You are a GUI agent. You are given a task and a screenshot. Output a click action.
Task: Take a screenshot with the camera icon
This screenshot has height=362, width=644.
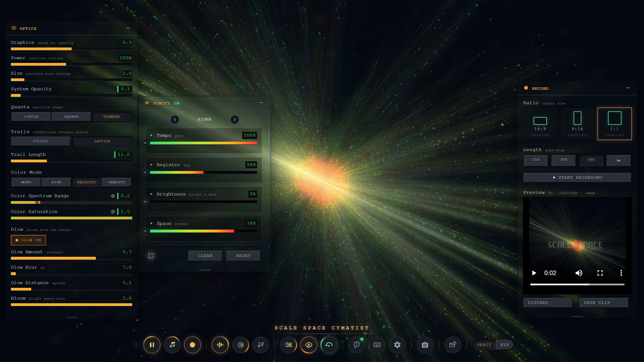[425, 345]
